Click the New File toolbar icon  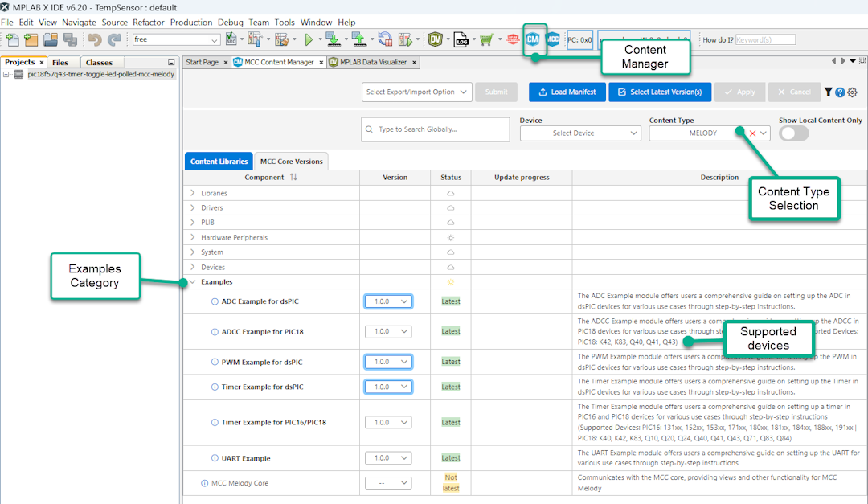pos(12,39)
